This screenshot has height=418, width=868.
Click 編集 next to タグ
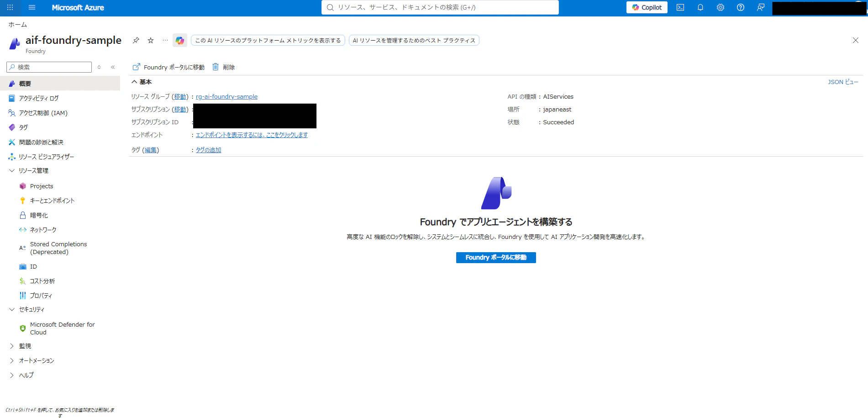tap(151, 150)
